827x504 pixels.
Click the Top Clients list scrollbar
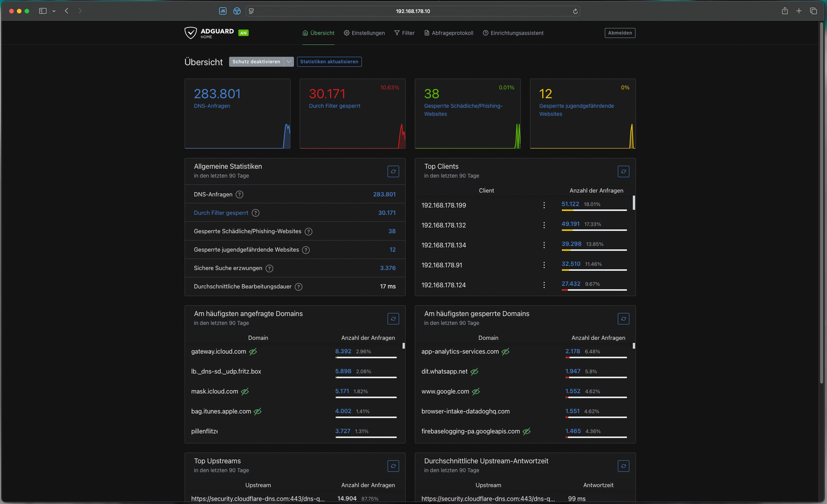point(634,203)
